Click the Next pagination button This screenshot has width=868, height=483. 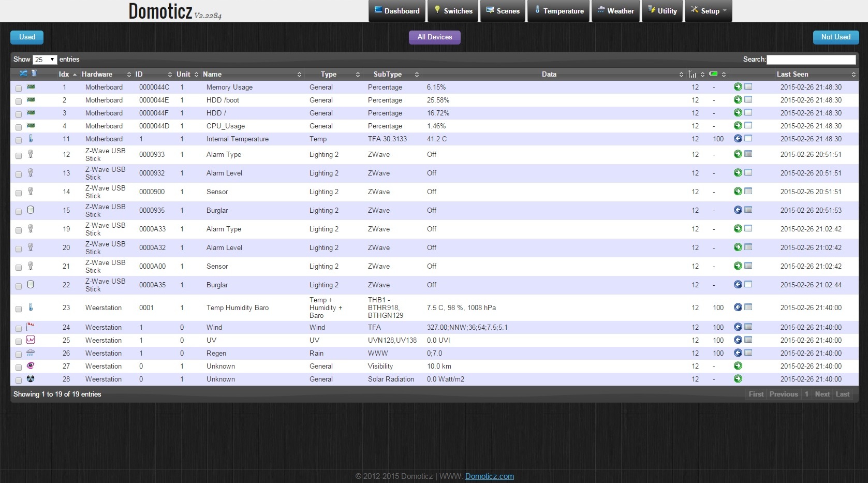point(822,394)
